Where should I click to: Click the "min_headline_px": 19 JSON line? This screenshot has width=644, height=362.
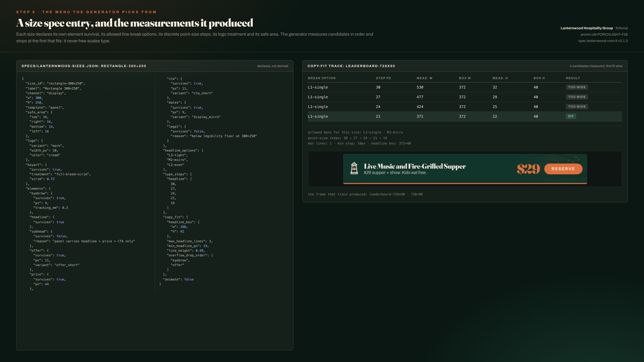[188, 246]
